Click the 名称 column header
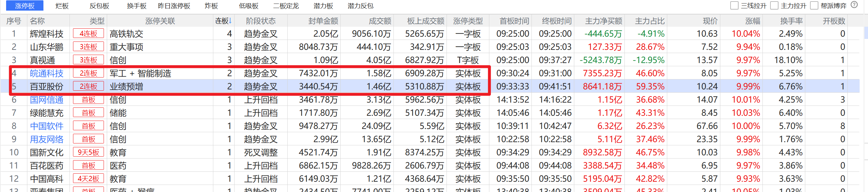The height and width of the screenshot is (192, 868). click(37, 21)
